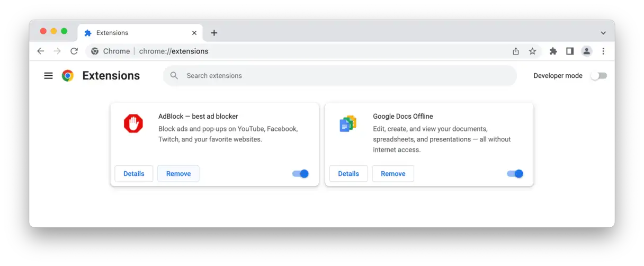Turn off Google Docs Offline toggle

tap(515, 174)
